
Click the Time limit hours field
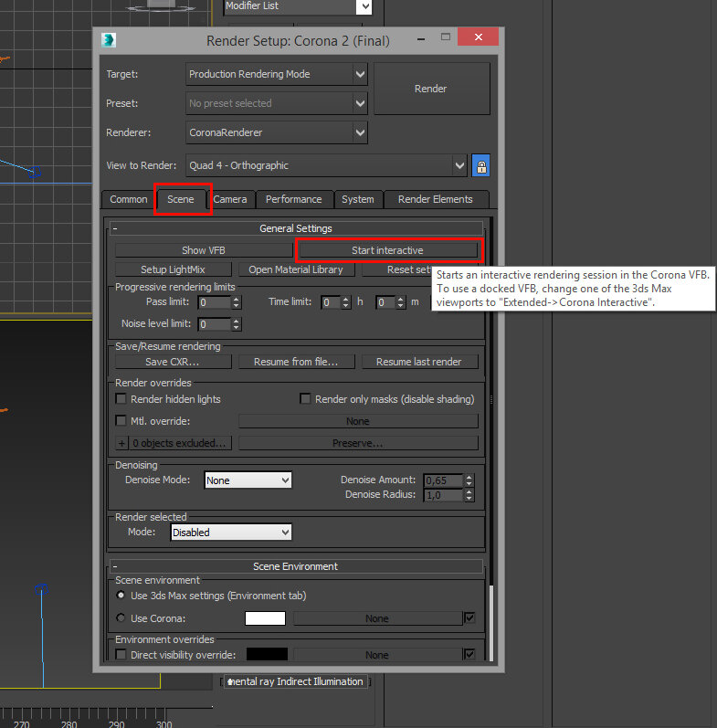pos(332,302)
